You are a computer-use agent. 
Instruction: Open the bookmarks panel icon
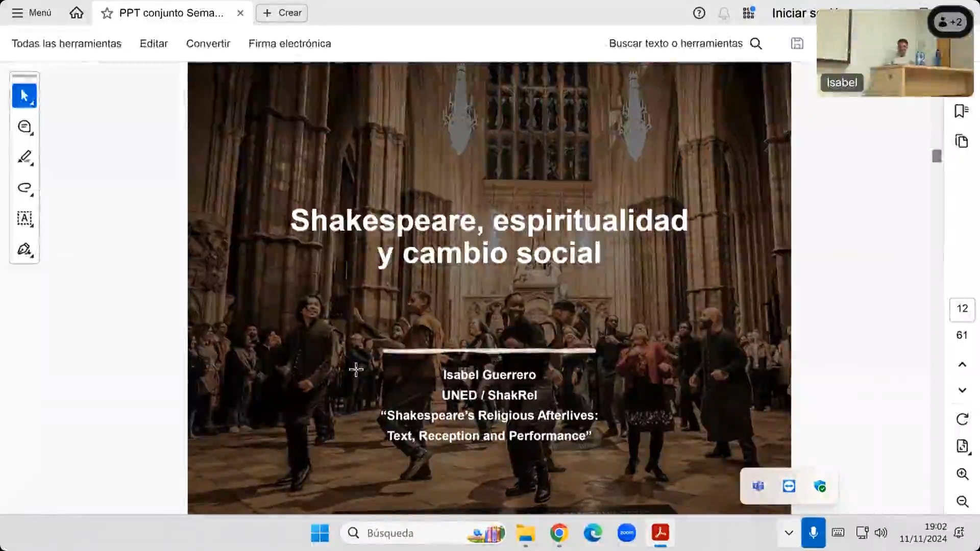pos(962,111)
